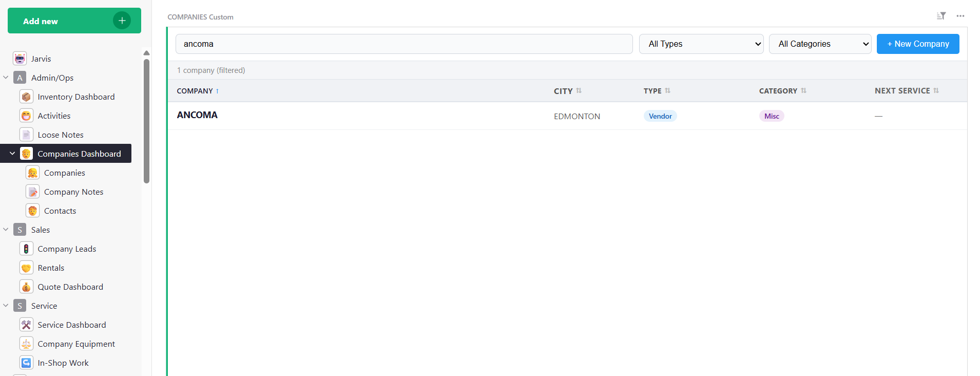Open the ANCOMA company record
Screen dimensions: 980x376
tap(197, 115)
